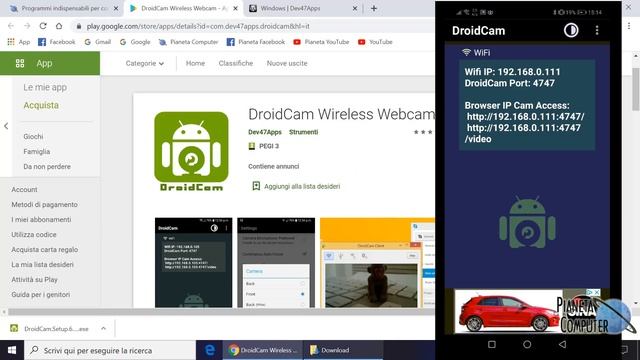Image resolution: width=640 pixels, height=360 pixels.
Task: Reload the page with the refresh icon
Action: coord(43,26)
